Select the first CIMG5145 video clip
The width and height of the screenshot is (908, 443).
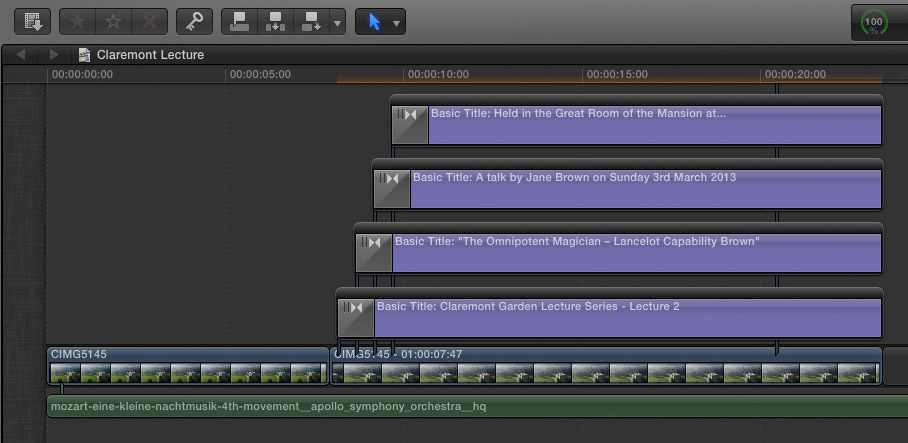(188, 366)
